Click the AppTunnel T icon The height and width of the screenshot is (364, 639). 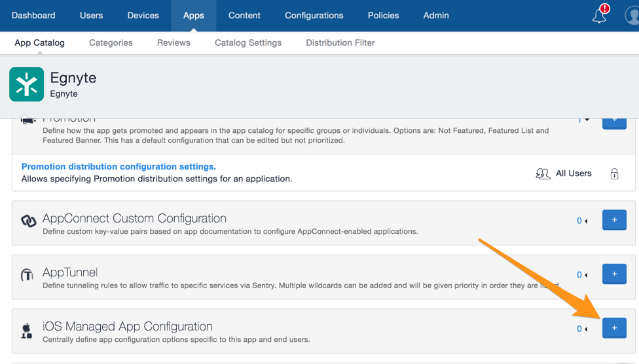27,275
